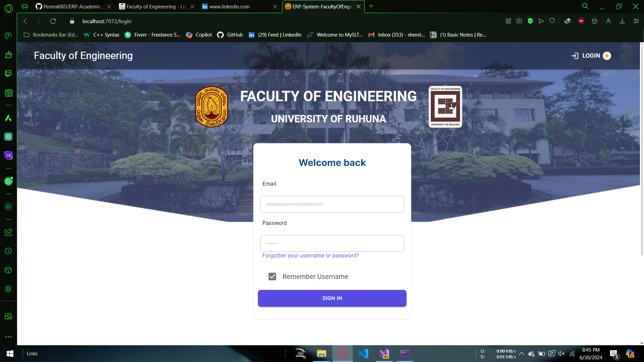Open GX Control speedometer icon in sidebar

pyautogui.click(x=8, y=36)
